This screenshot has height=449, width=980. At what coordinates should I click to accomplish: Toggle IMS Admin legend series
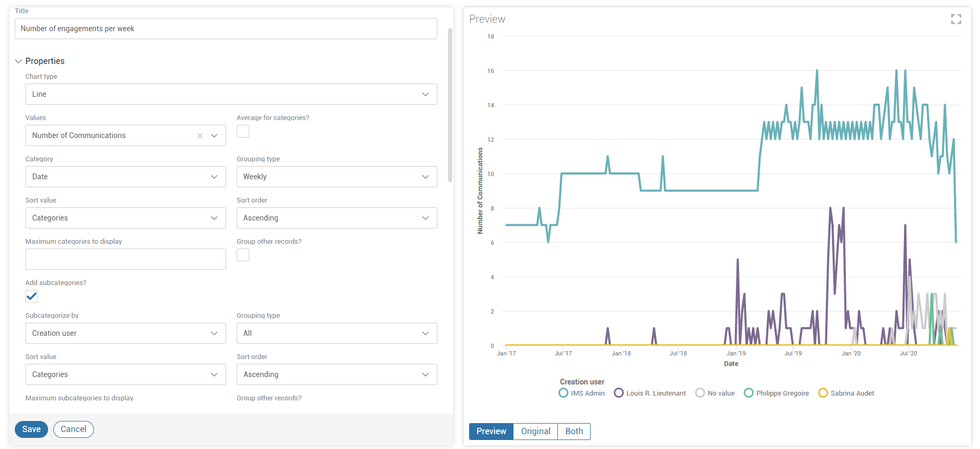[x=582, y=393]
